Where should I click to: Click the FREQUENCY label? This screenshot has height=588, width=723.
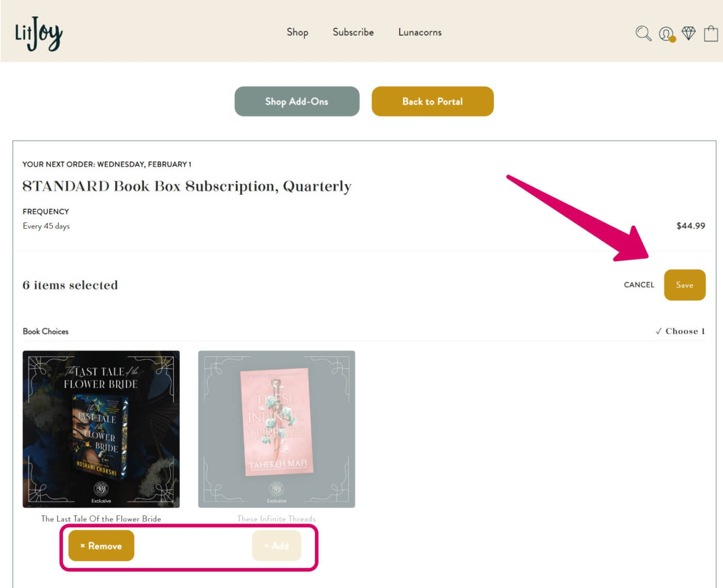tap(46, 212)
